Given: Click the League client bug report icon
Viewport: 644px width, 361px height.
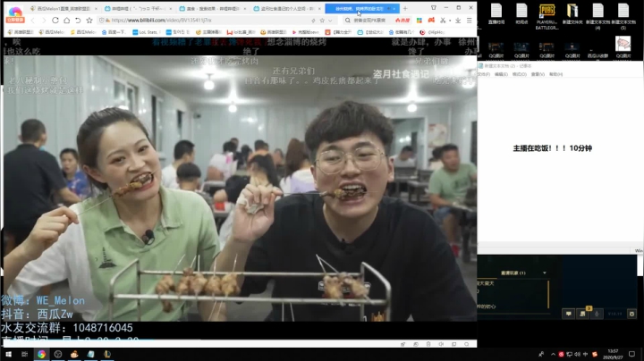Looking at the screenshot, I should tap(631, 314).
